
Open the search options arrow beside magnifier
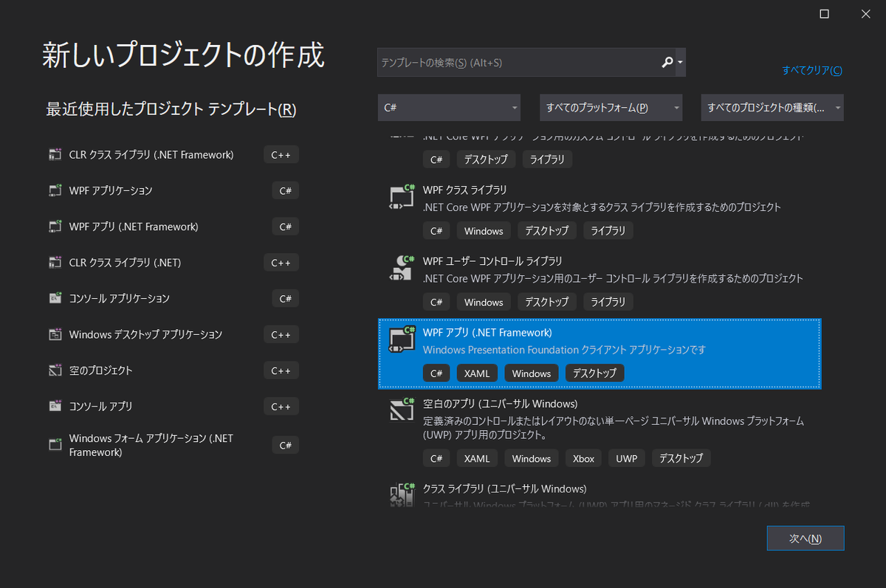point(680,63)
